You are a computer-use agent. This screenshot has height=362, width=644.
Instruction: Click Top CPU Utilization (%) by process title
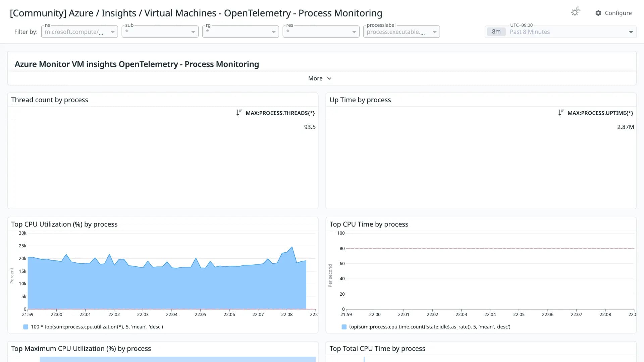click(64, 224)
